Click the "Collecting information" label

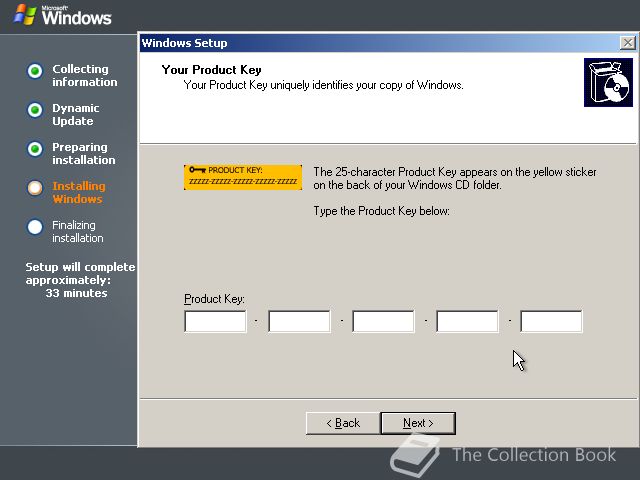click(84, 76)
